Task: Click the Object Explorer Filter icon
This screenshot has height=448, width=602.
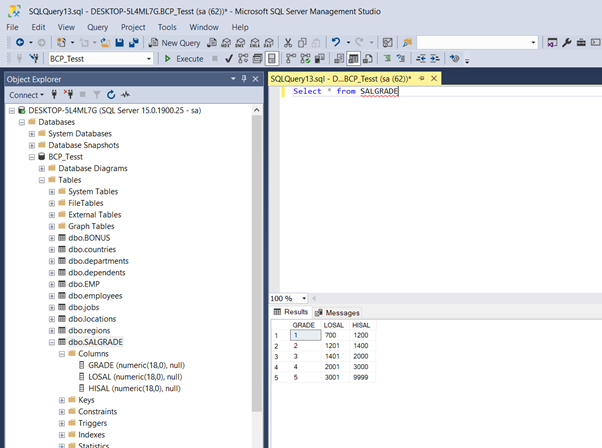Action: point(97,94)
